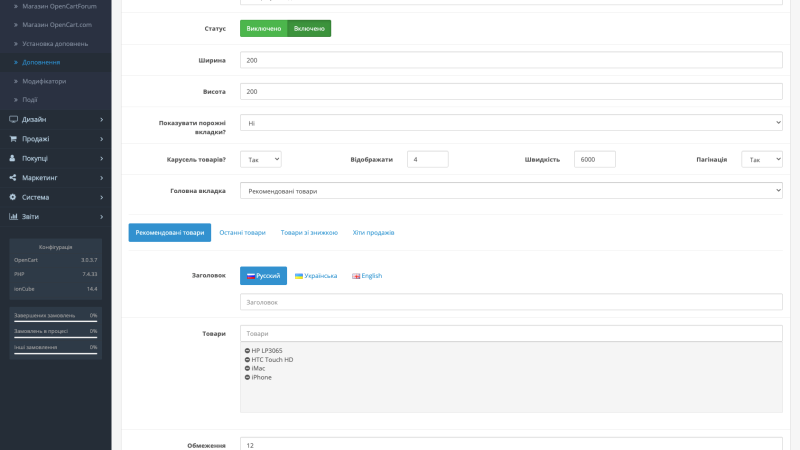Expand the Звіти menu chevron
800x450 pixels.
pyautogui.click(x=102, y=216)
